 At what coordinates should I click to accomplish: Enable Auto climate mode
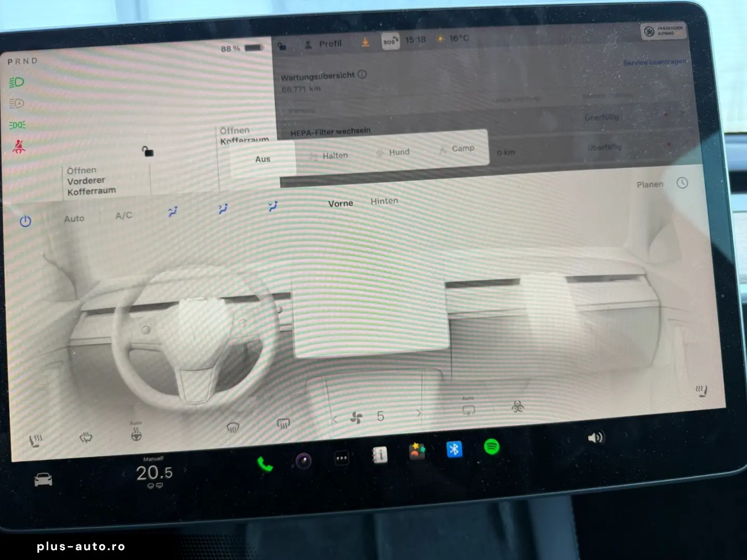74,219
